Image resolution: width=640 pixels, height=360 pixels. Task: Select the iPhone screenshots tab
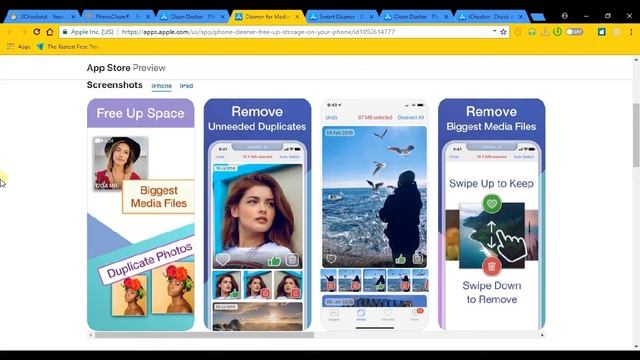coord(162,86)
